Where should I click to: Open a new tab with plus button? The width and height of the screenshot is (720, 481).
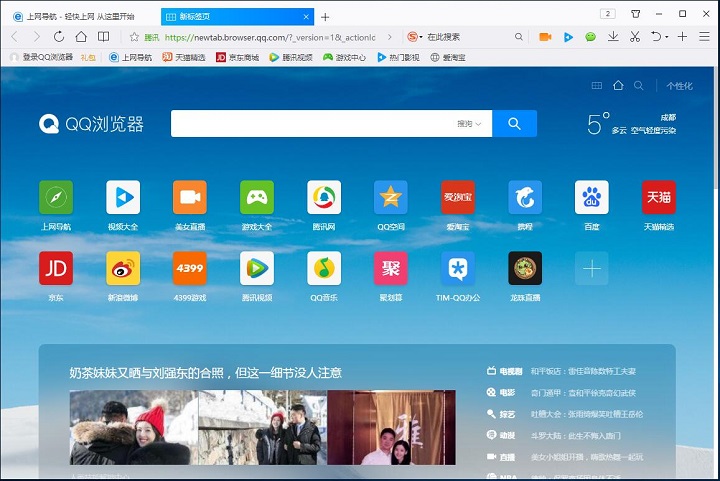(325, 17)
